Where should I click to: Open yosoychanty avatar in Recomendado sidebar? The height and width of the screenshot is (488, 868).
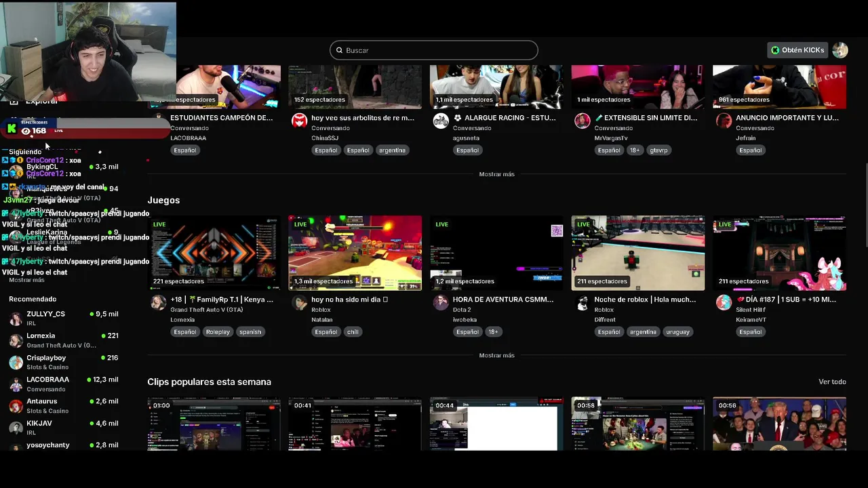(x=16, y=446)
